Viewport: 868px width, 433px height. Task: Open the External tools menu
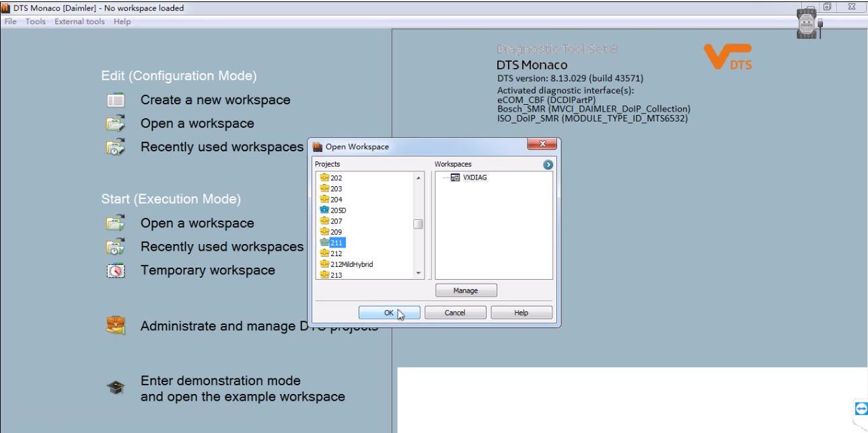[x=80, y=22]
